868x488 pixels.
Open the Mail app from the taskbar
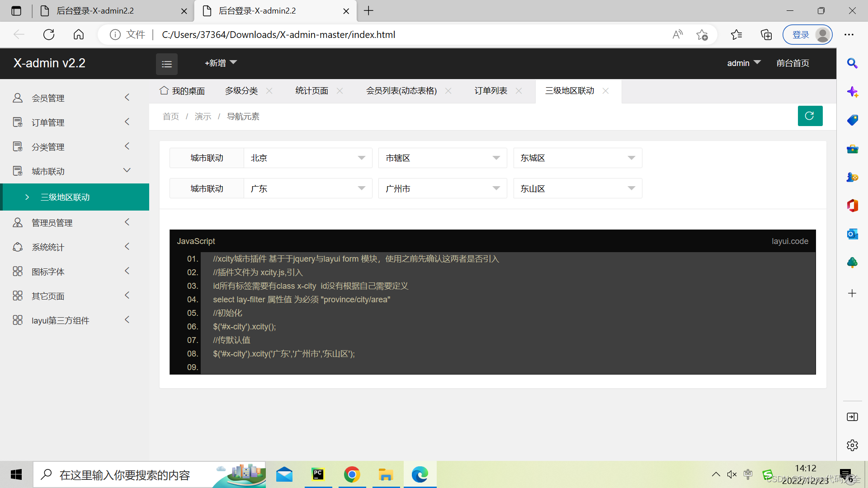tap(284, 474)
